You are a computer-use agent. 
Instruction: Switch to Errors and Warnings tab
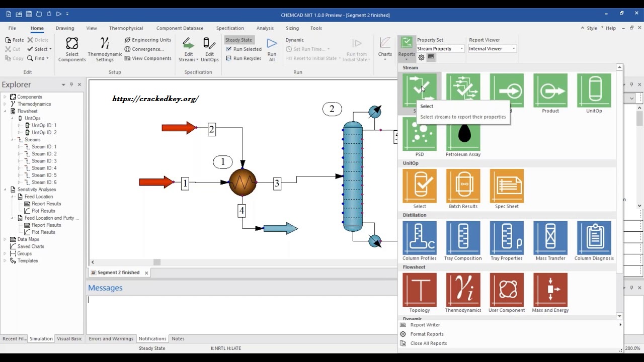pyautogui.click(x=111, y=339)
